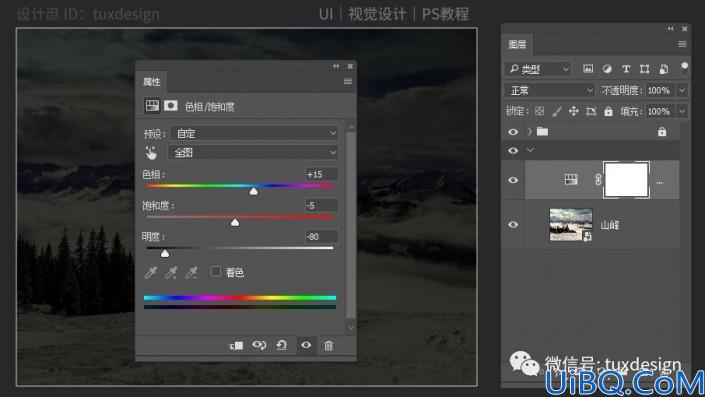Collapse the open layer group
The height and width of the screenshot is (397, 705).
pyautogui.click(x=530, y=150)
